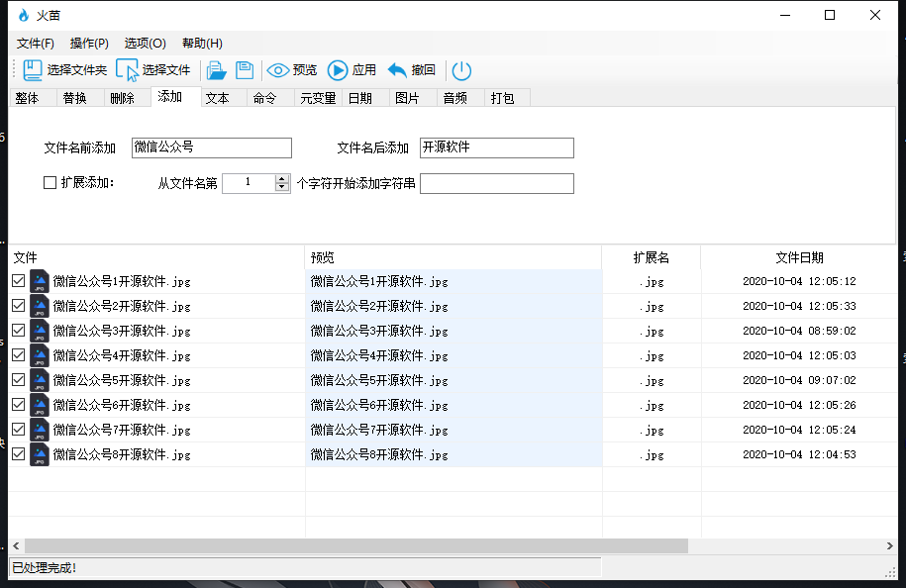This screenshot has height=588, width=906.
Task: Decrease the character position spinner value
Action: point(282,188)
